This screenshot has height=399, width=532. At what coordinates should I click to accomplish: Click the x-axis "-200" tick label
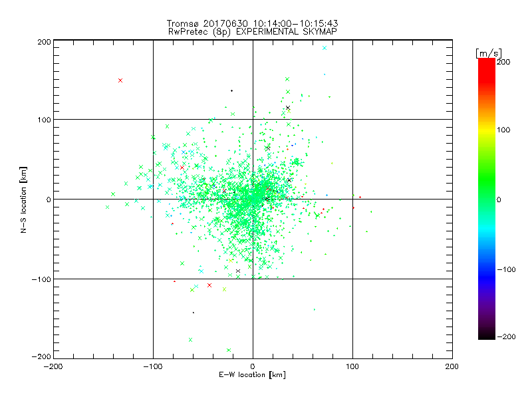pyautogui.click(x=53, y=367)
